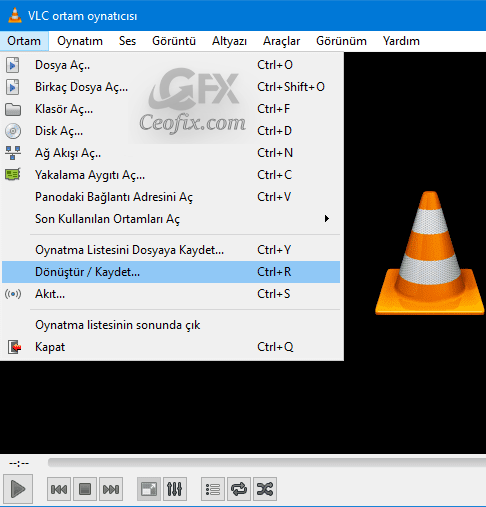Choose Kapat to quit VLC
This screenshot has height=507, width=486.
click(x=171, y=347)
